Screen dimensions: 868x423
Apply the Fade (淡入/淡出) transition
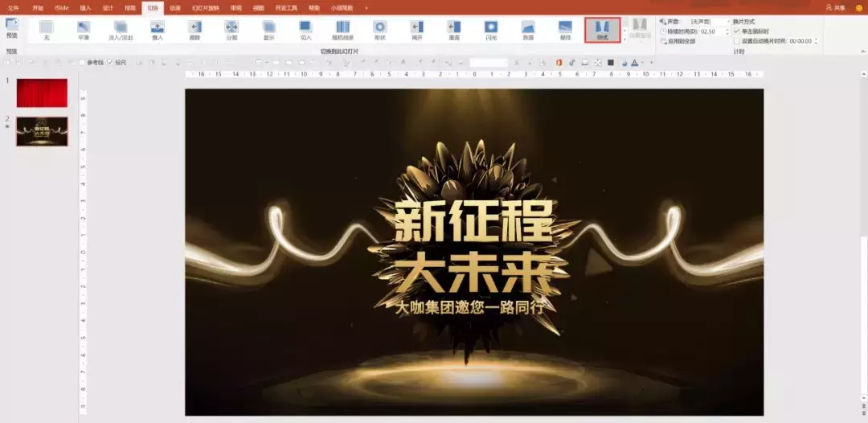coord(121,29)
